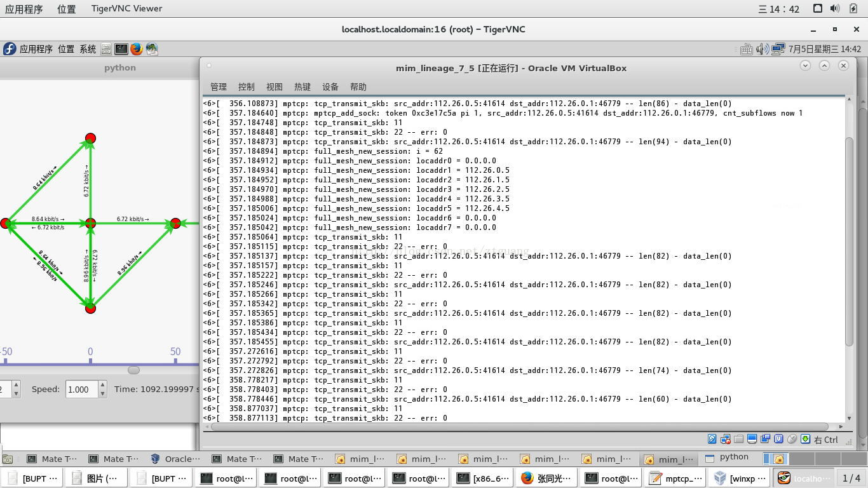Open the 位置 menu on the VNC desktop panel

pyautogui.click(x=66, y=49)
